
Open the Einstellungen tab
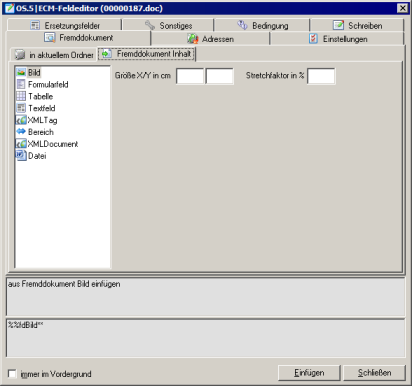(337, 39)
